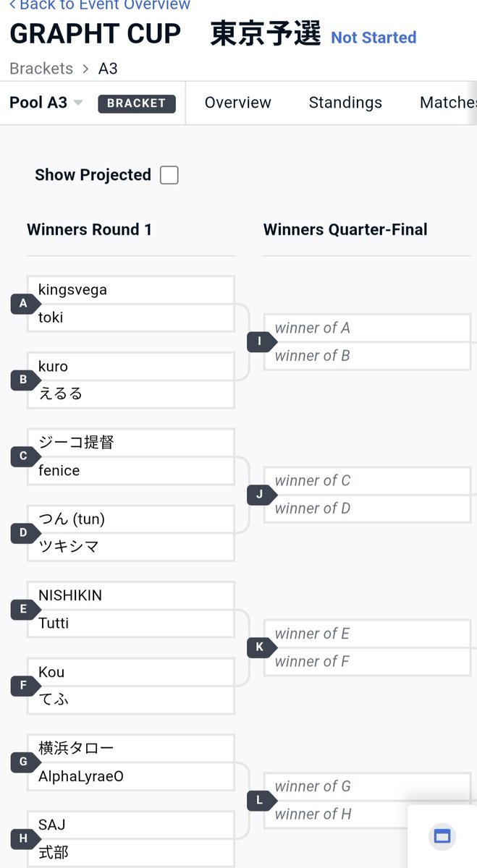This screenshot has width=477, height=868.
Task: Click the winner of C slot
Action: 368,481
